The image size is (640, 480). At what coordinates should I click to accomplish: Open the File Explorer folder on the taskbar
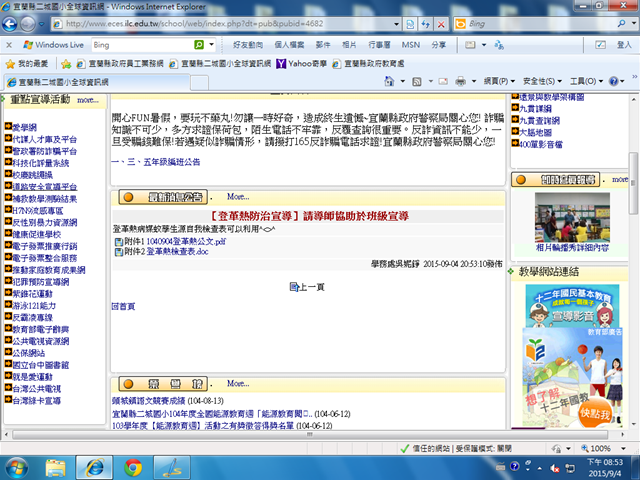tap(56, 468)
